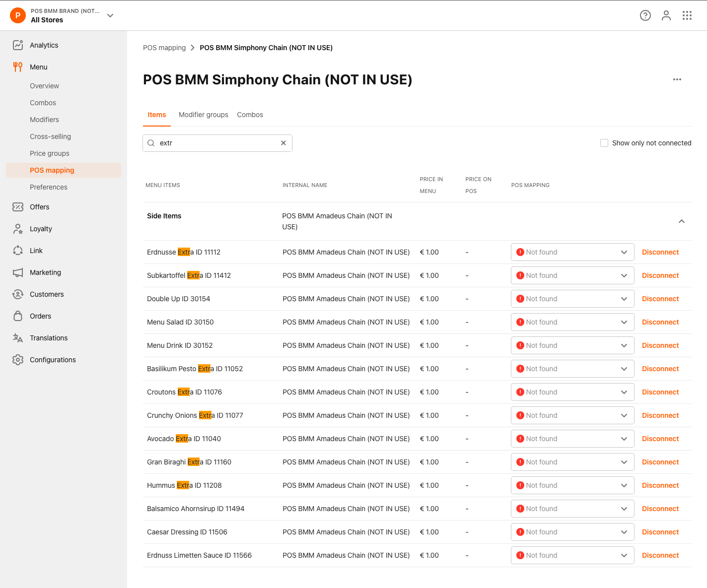Click the search magnifier icon
The height and width of the screenshot is (588, 707).
pyautogui.click(x=151, y=143)
